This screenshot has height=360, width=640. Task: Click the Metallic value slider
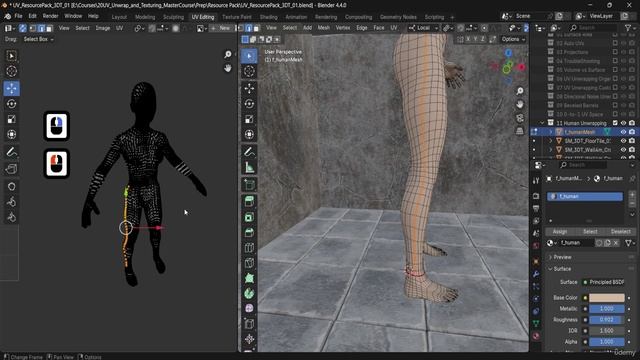click(x=607, y=309)
